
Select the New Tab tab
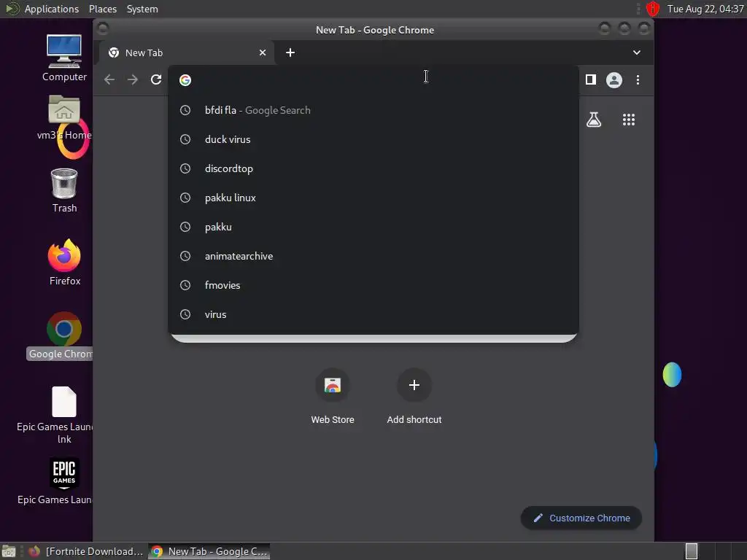[187, 52]
